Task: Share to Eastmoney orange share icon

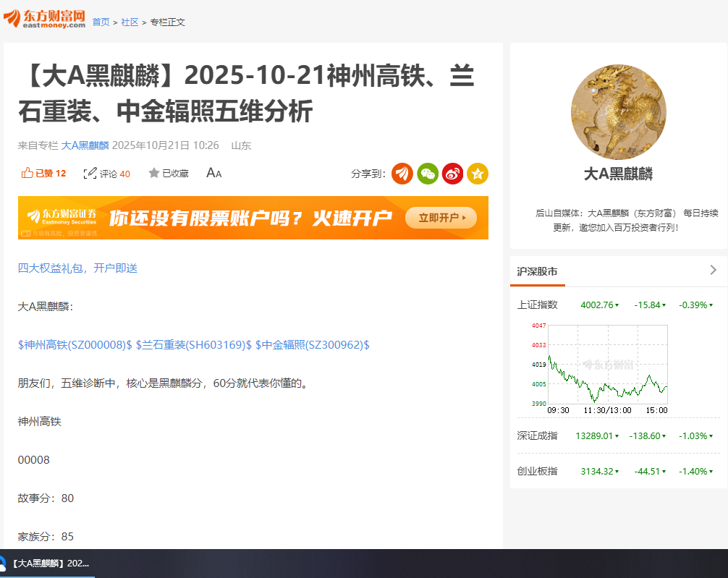Action: [x=402, y=174]
